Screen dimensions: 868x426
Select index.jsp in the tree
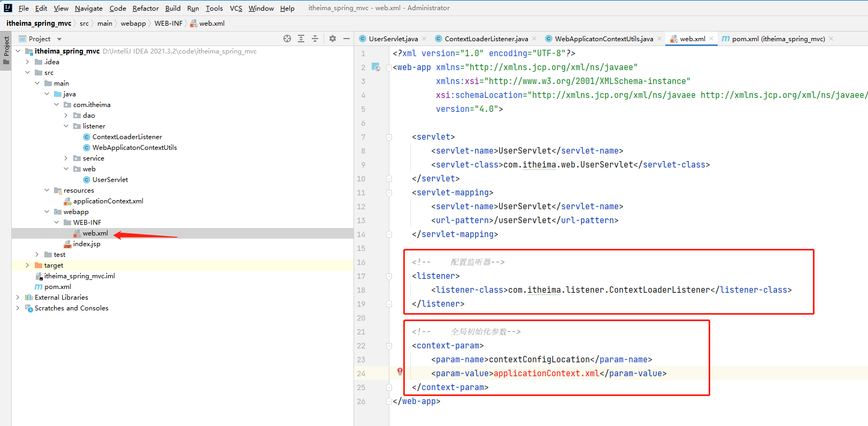[x=87, y=244]
